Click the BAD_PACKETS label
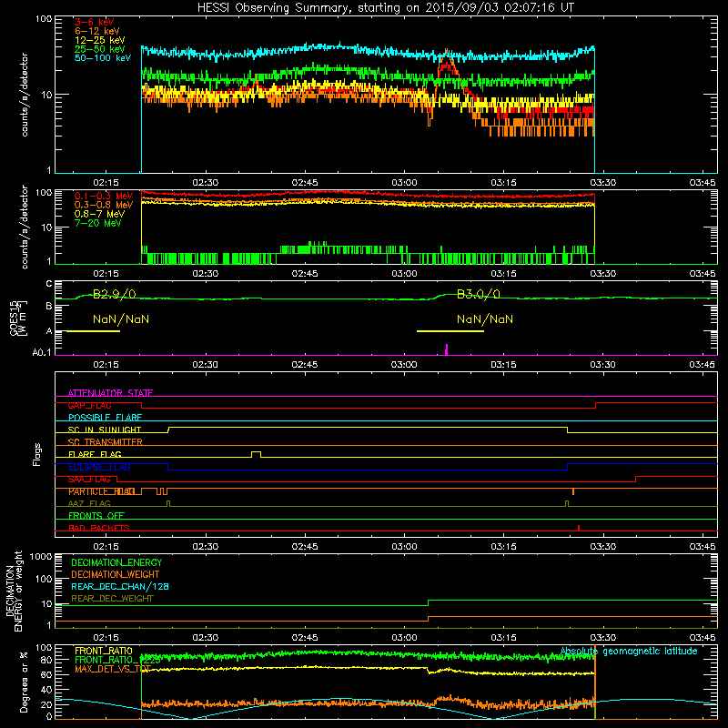The image size is (728, 728). (99, 528)
